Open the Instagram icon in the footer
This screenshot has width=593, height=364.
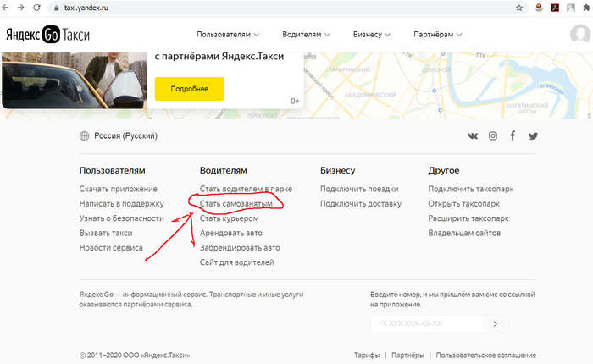click(493, 136)
